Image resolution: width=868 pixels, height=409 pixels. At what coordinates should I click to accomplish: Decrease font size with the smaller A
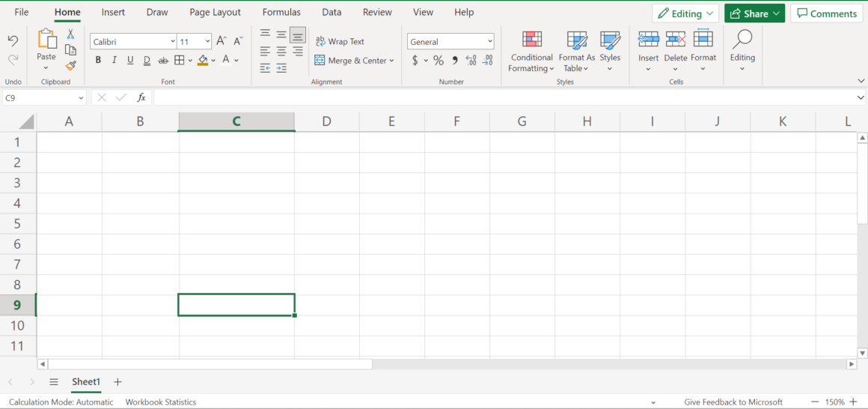[238, 41]
